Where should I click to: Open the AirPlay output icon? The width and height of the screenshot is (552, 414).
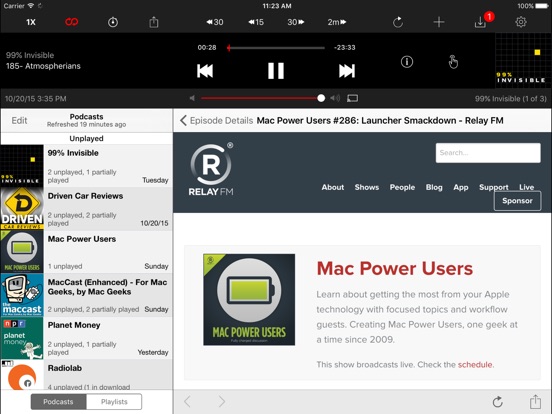[x=352, y=98]
